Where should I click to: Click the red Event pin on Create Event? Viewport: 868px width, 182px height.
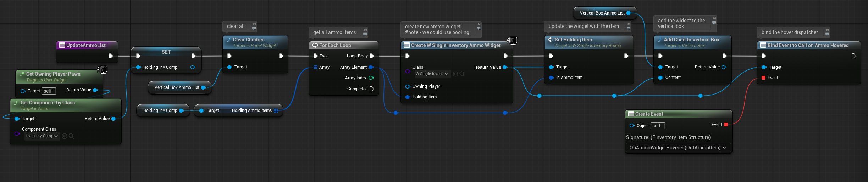(x=726, y=125)
